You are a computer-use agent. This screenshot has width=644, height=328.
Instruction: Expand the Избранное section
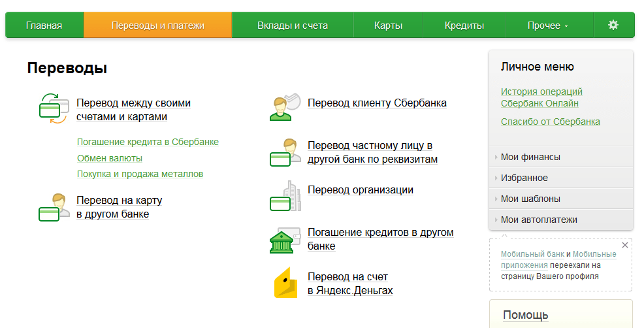click(x=560, y=178)
